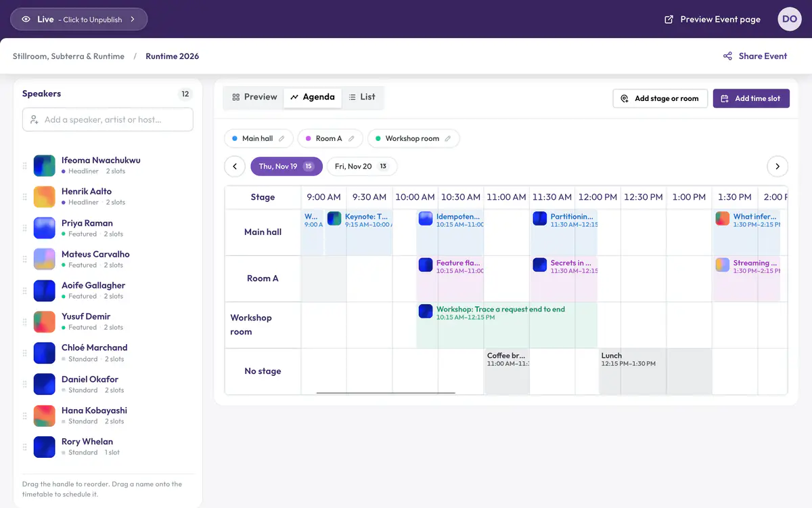812x508 pixels.
Task: Open the What infer... session in Main hall
Action: tap(746, 232)
